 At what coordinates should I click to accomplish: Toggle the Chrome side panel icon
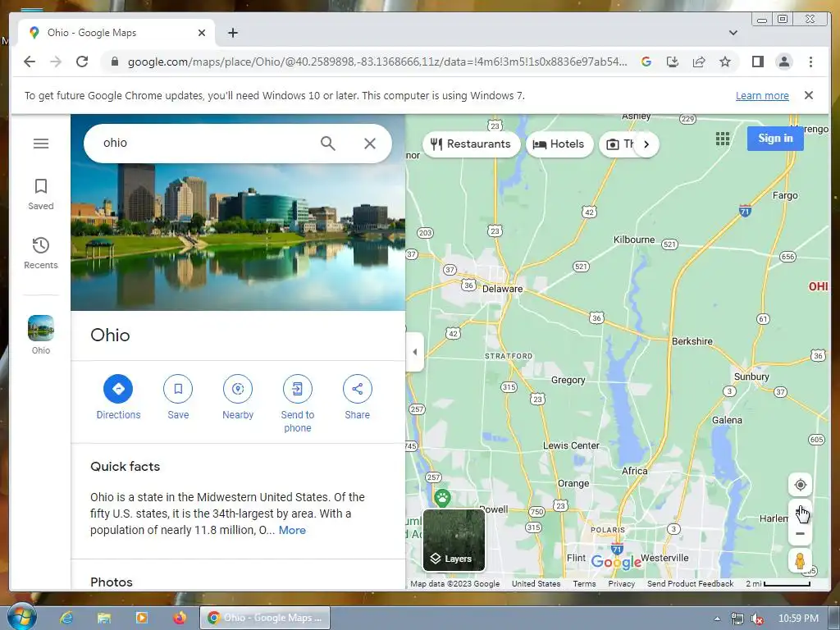pos(757,62)
